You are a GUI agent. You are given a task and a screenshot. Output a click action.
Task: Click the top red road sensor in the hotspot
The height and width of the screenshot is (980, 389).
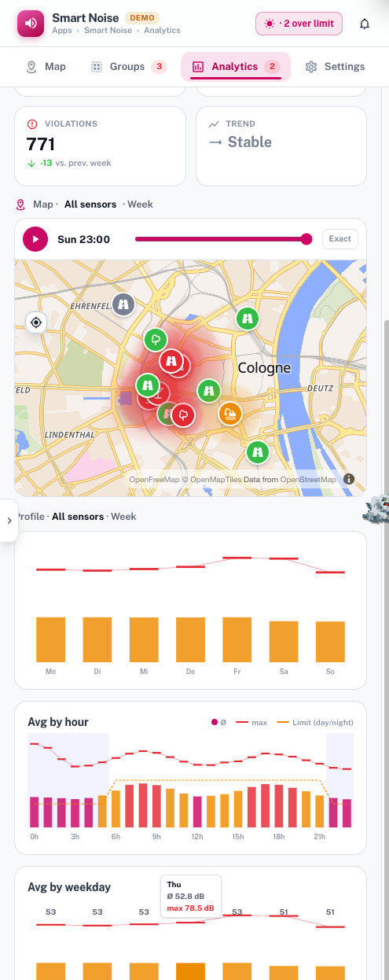click(x=171, y=362)
